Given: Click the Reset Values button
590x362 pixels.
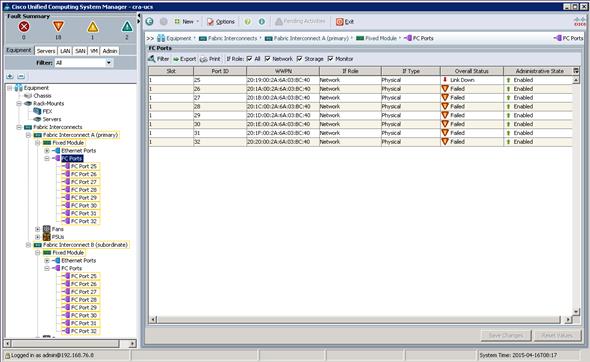Looking at the screenshot, I should click(x=557, y=335).
